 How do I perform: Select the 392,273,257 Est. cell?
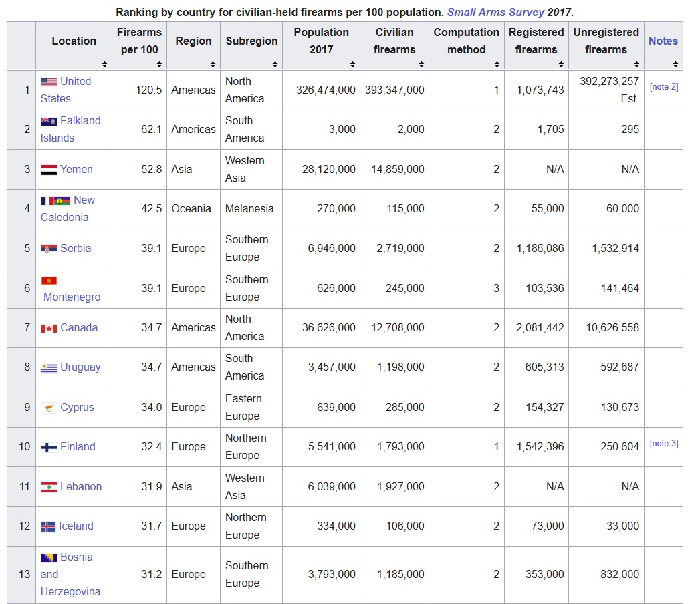click(x=606, y=90)
